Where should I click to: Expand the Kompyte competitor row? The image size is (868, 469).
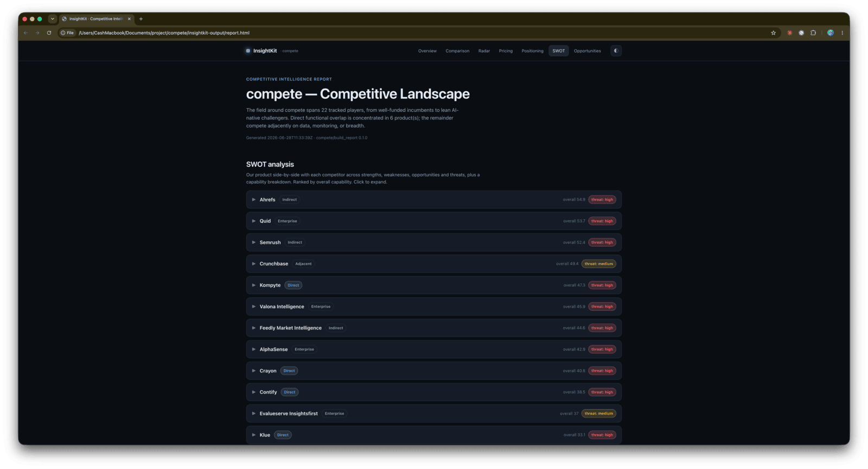click(x=433, y=285)
